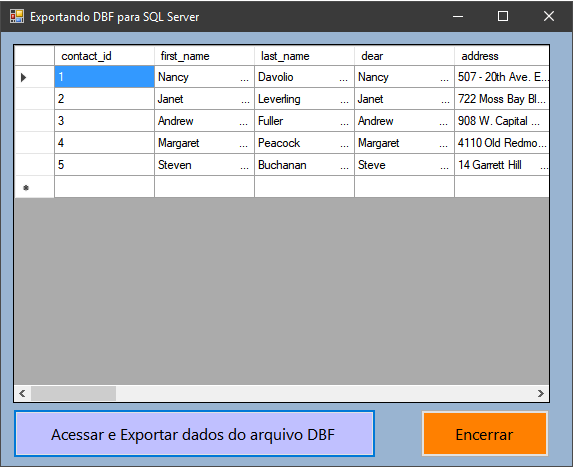The height and width of the screenshot is (468, 573).
Task: Select contact_id cell with value 3
Action: (105, 121)
